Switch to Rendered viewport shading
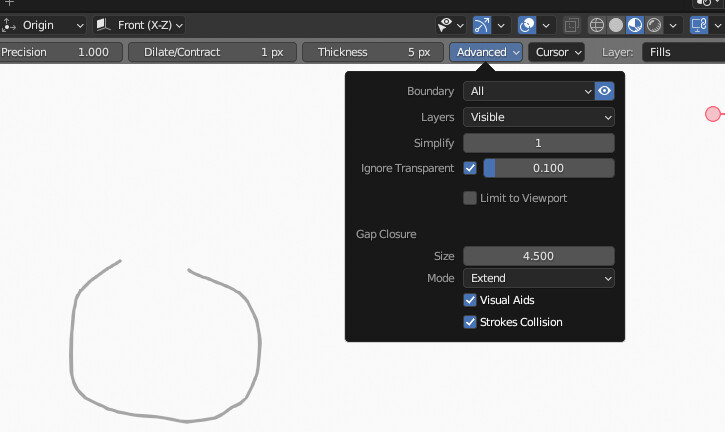 click(654, 25)
